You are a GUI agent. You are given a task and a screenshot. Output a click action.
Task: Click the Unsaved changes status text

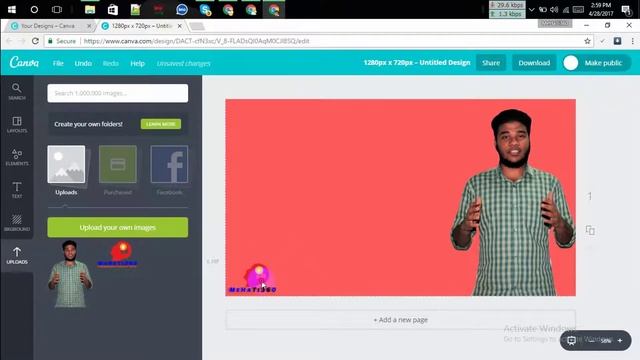184,63
